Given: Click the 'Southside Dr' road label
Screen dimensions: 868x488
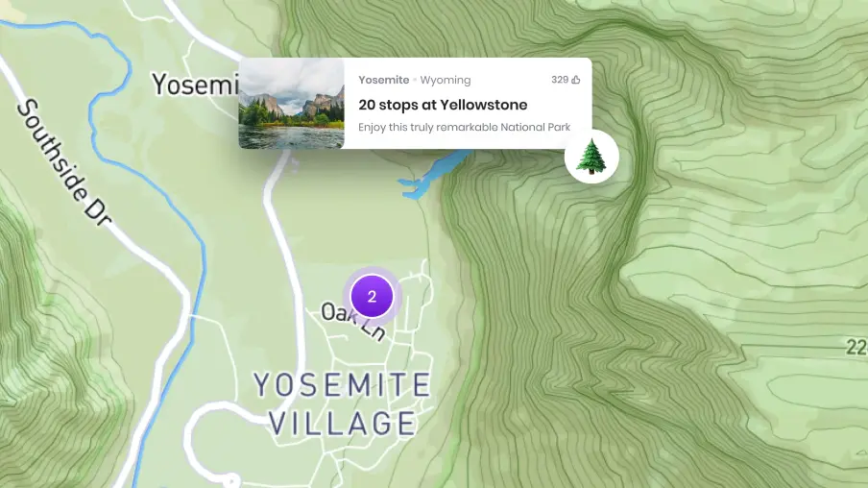Looking at the screenshot, I should click(63, 162).
